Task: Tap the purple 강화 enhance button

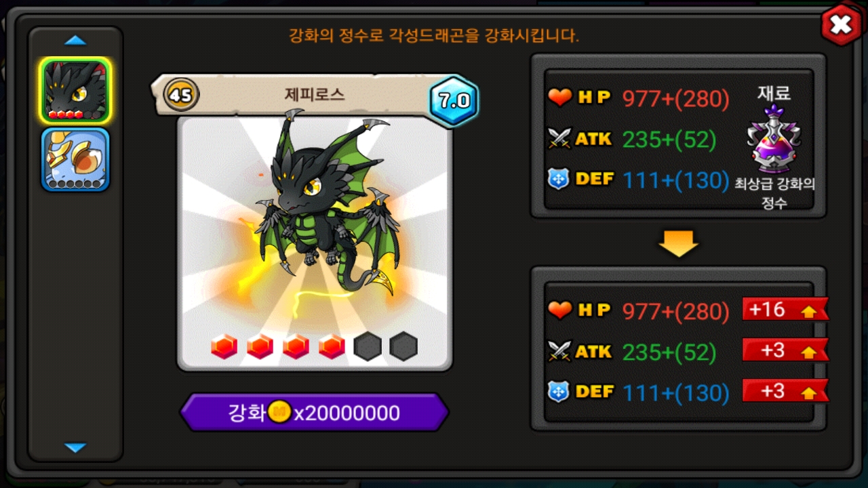Action: (x=314, y=412)
